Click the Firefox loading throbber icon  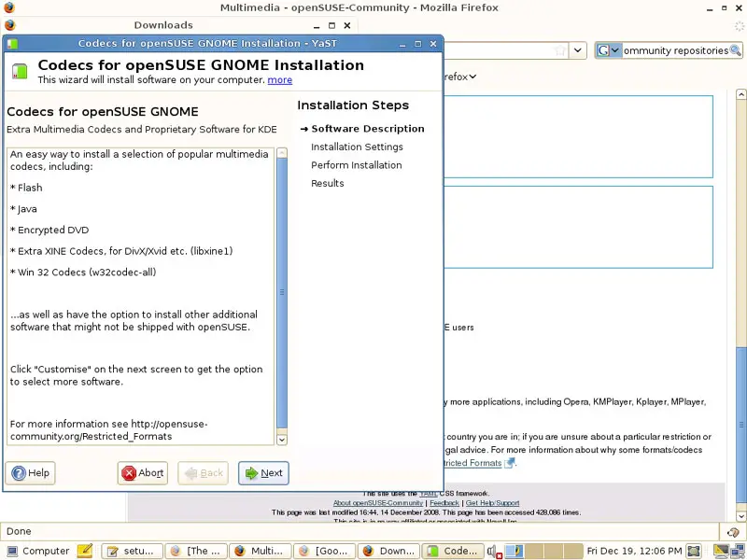[739, 26]
